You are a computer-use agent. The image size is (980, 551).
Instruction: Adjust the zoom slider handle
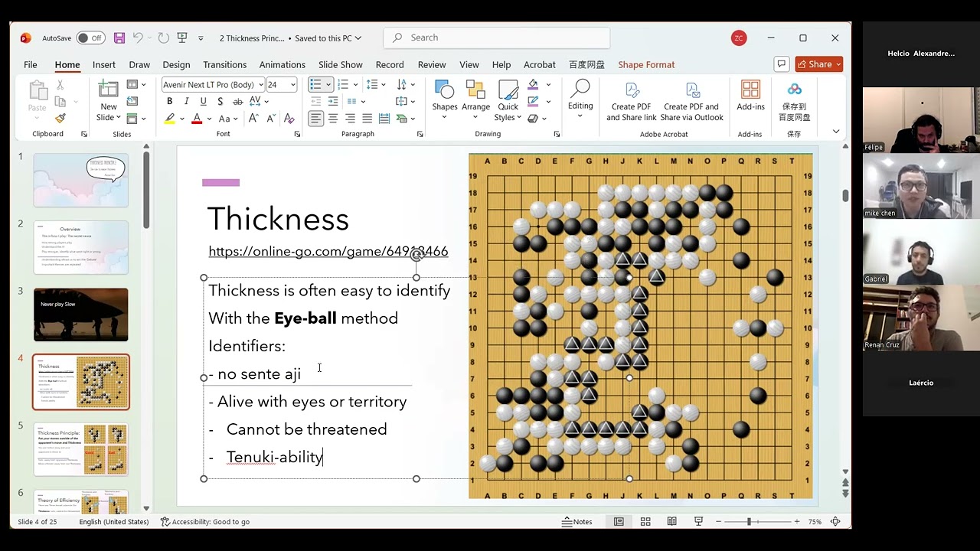pos(749,522)
